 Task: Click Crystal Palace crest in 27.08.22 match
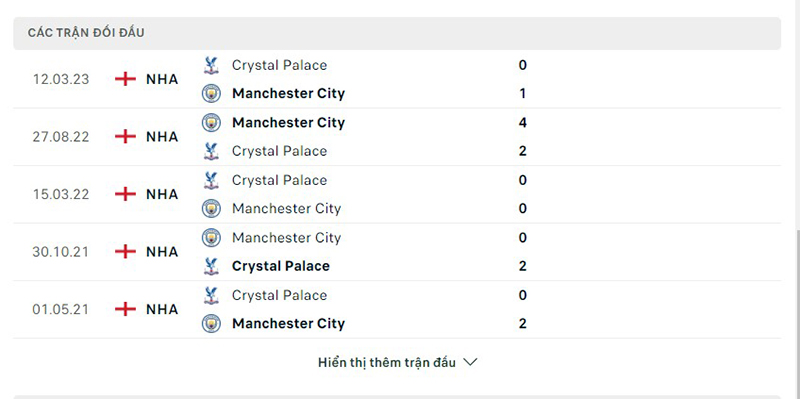click(211, 151)
